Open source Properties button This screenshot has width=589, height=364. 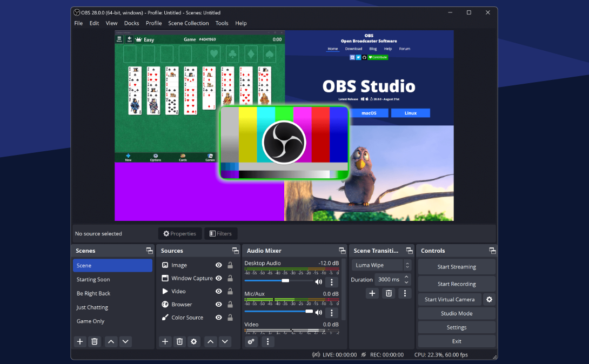[x=180, y=233]
